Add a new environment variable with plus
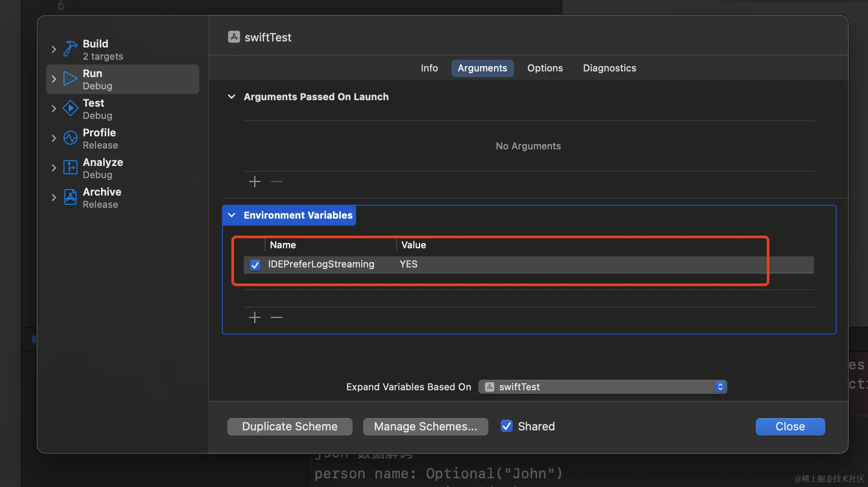868x487 pixels. (x=255, y=318)
